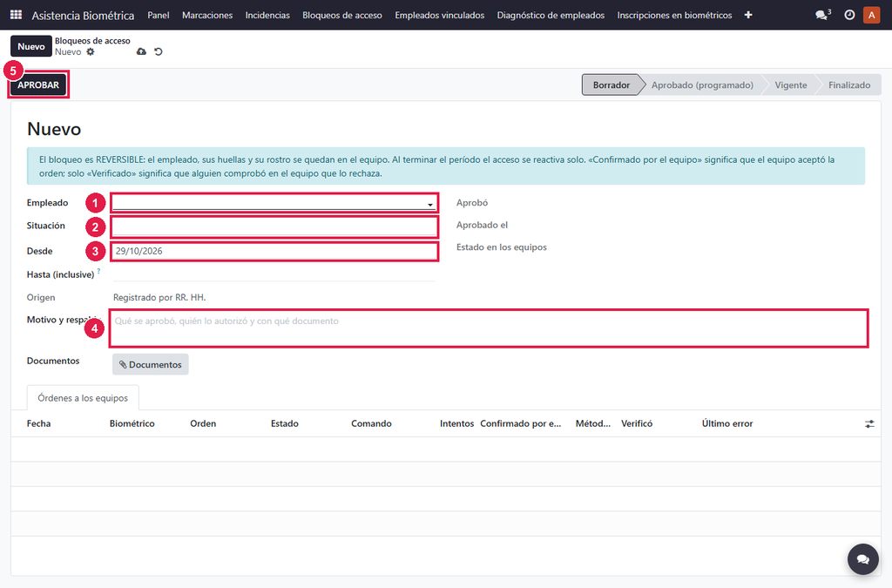Open the Panel menu
This screenshot has height=588, width=892.
coord(159,15)
